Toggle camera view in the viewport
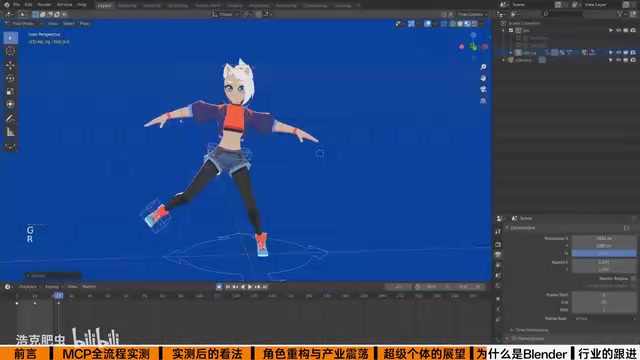The width and height of the screenshot is (640, 360). [483, 89]
